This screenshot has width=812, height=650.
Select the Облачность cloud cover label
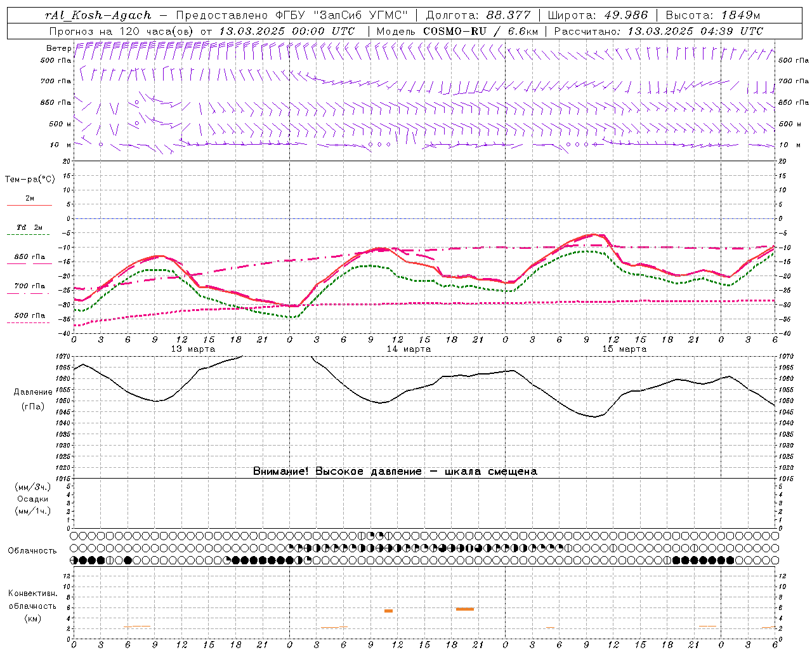pos(32,551)
